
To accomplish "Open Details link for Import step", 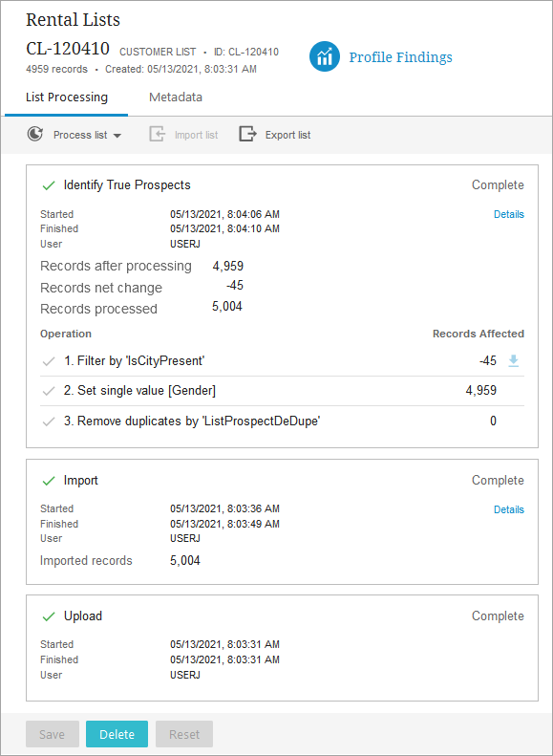I will point(509,509).
